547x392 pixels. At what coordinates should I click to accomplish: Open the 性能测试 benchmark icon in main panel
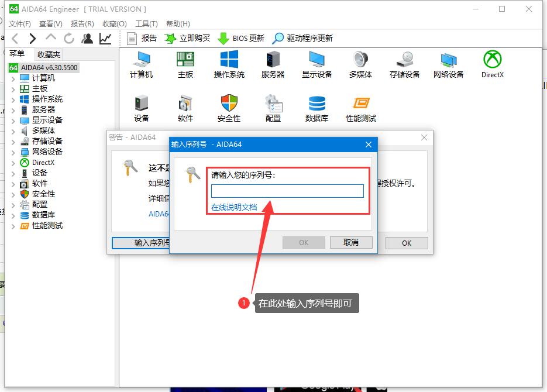coord(361,108)
